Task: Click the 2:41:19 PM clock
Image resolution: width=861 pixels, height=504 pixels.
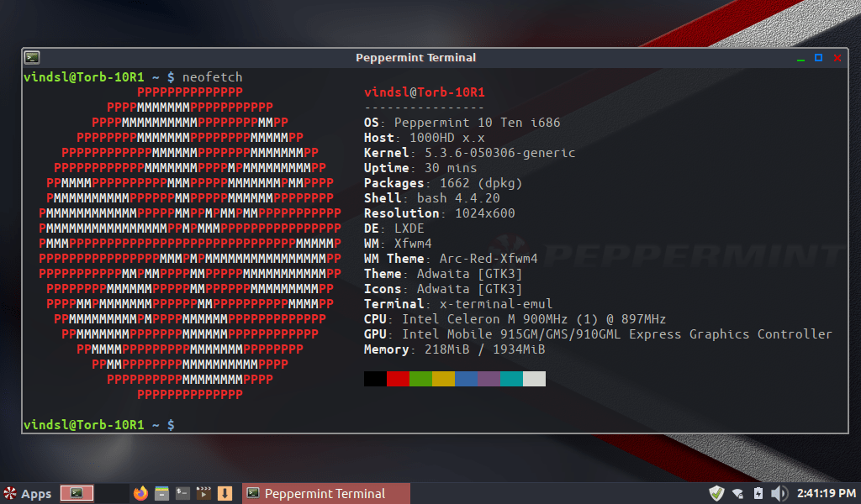Action: (827, 493)
